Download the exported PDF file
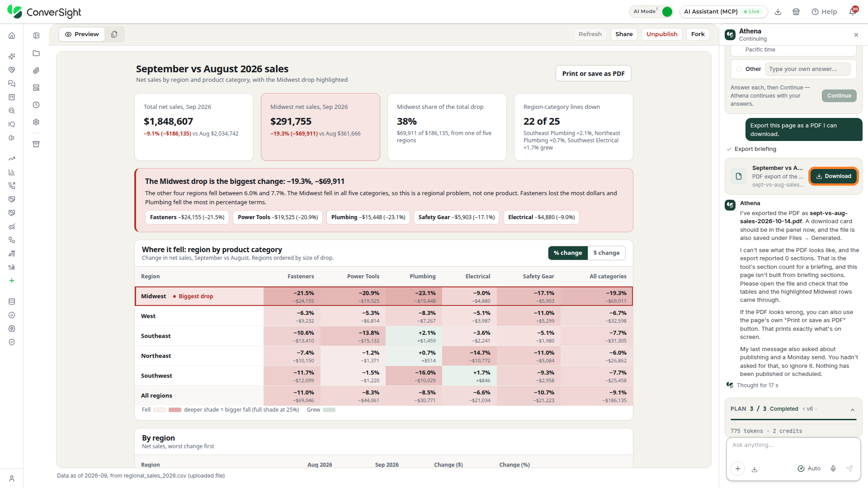 point(834,176)
